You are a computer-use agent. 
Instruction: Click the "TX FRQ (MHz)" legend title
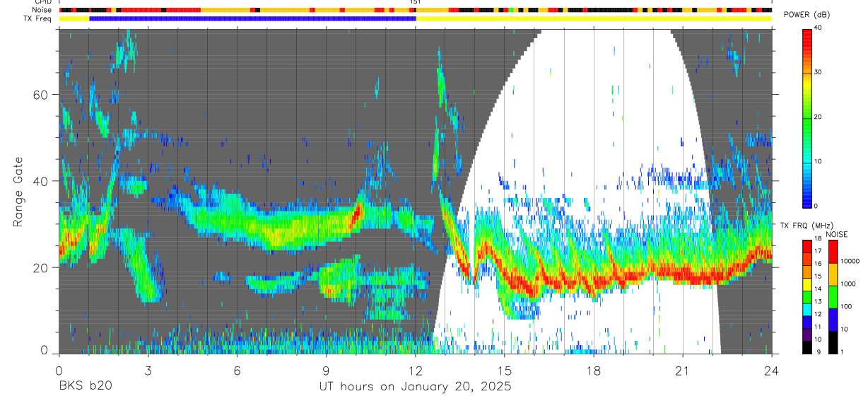[x=807, y=225]
